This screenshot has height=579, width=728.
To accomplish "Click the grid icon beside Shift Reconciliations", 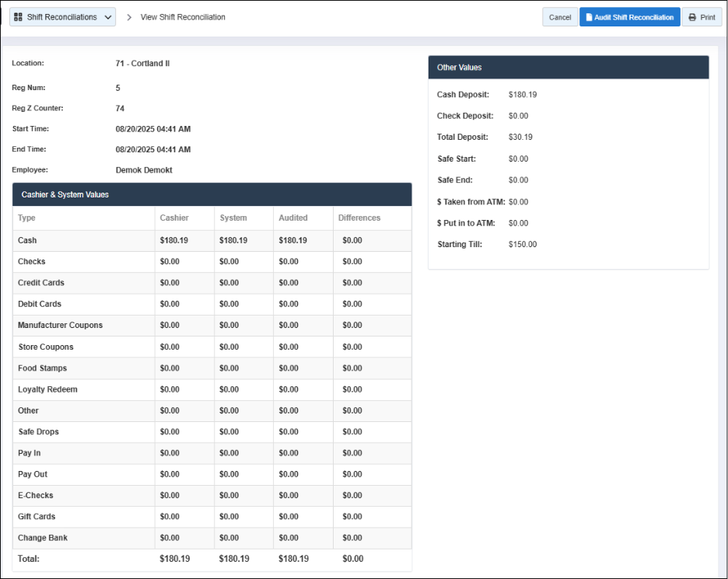I will 18,17.
